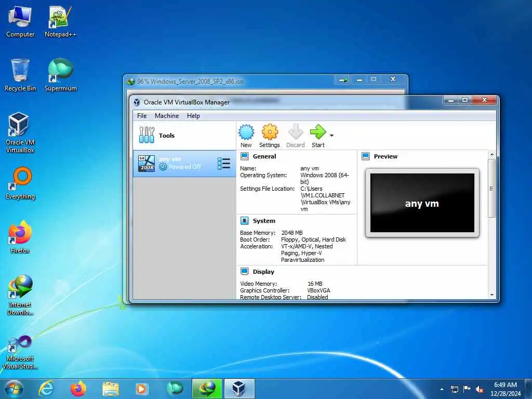This screenshot has width=532, height=399.
Task: Click the taskbar clock 6:49 AM
Action: (505, 385)
